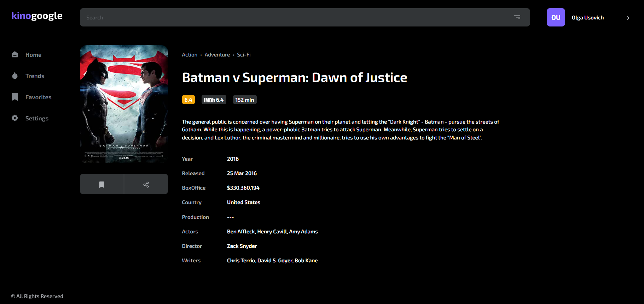Click the Production label
The height and width of the screenshot is (304, 644).
tap(195, 217)
